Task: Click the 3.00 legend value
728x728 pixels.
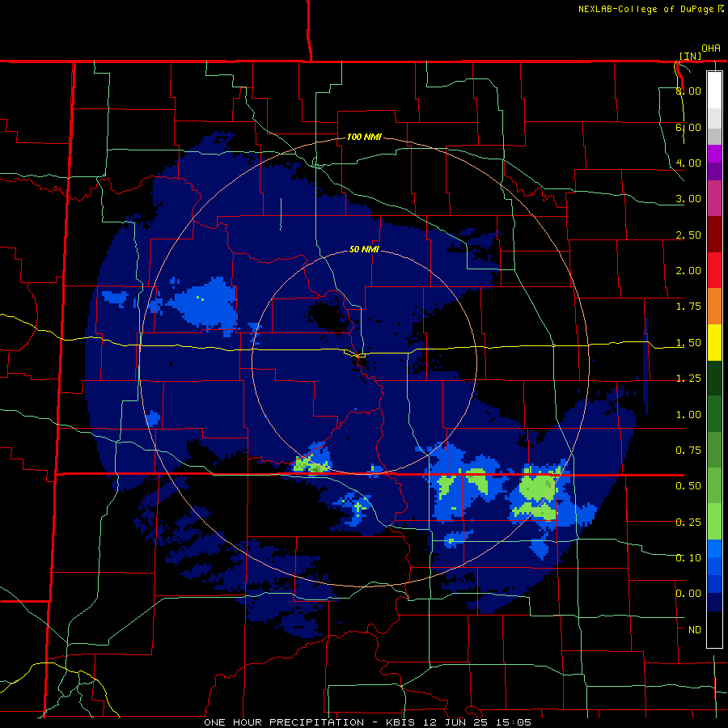Action: [688, 199]
